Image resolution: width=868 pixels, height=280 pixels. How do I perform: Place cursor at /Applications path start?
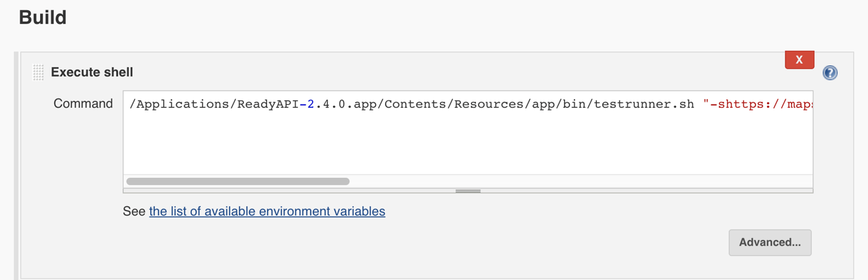[x=131, y=104]
